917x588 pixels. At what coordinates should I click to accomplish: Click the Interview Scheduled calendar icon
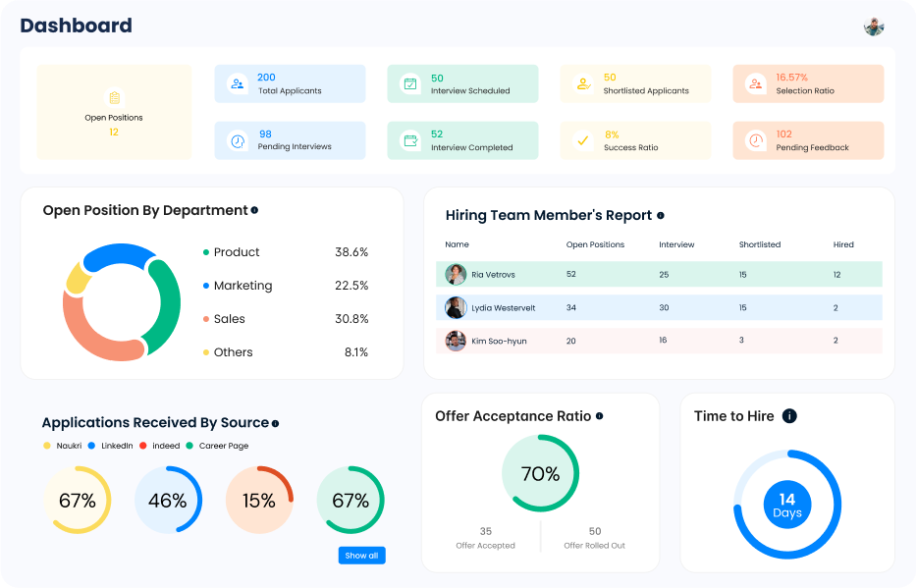[x=410, y=83]
